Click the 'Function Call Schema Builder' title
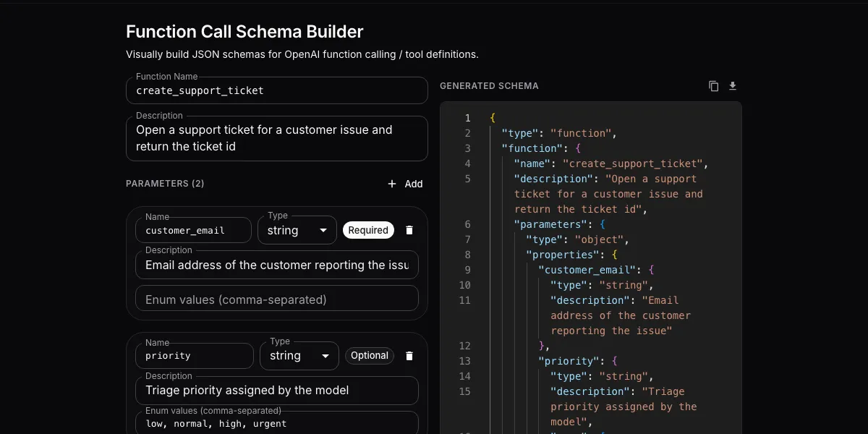Image resolution: width=868 pixels, height=434 pixels. tap(244, 32)
